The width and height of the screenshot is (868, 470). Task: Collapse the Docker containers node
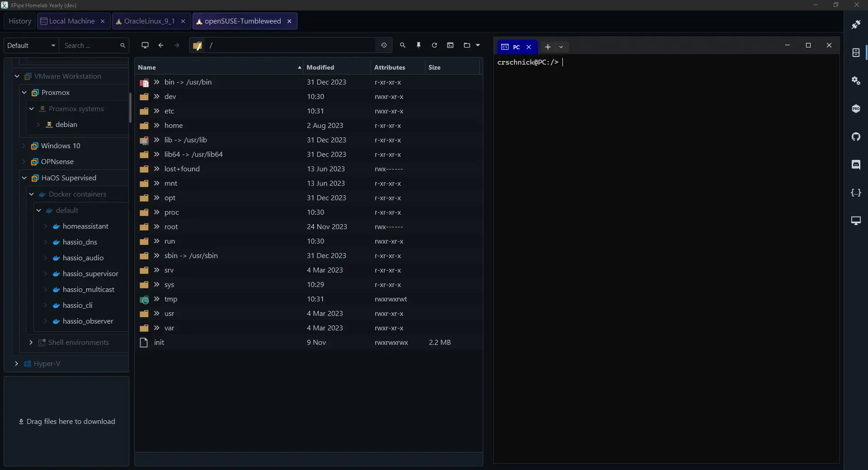coord(32,194)
